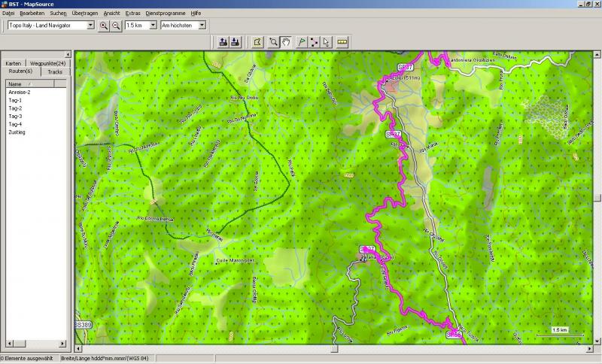Select the Anreise-2 route entry
This screenshot has width=602, height=364.
pos(19,92)
